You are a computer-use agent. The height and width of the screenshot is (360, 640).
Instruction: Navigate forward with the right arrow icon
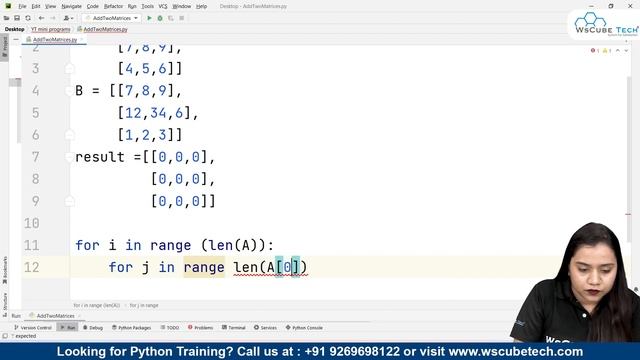pyautogui.click(x=53, y=18)
